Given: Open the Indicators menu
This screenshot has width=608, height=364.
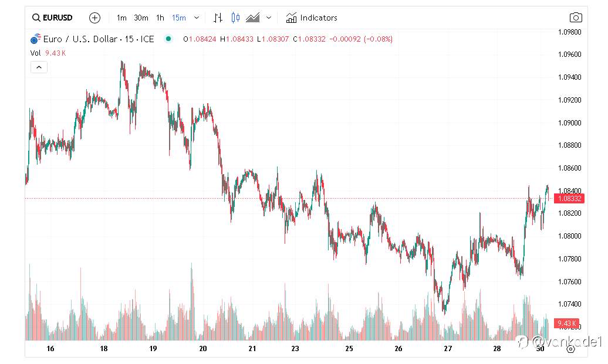Looking at the screenshot, I should [312, 18].
